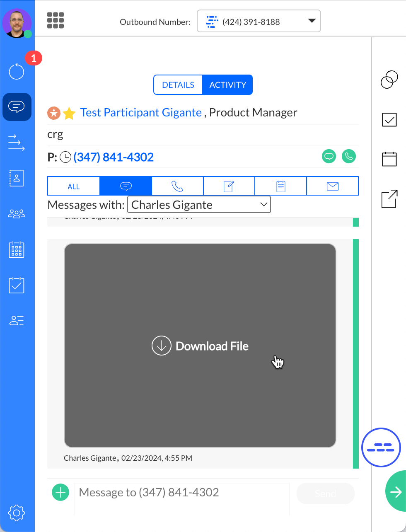Screen dimensions: 406x532
Task: Open the task checkbox icon on right panel
Action: pos(389,120)
